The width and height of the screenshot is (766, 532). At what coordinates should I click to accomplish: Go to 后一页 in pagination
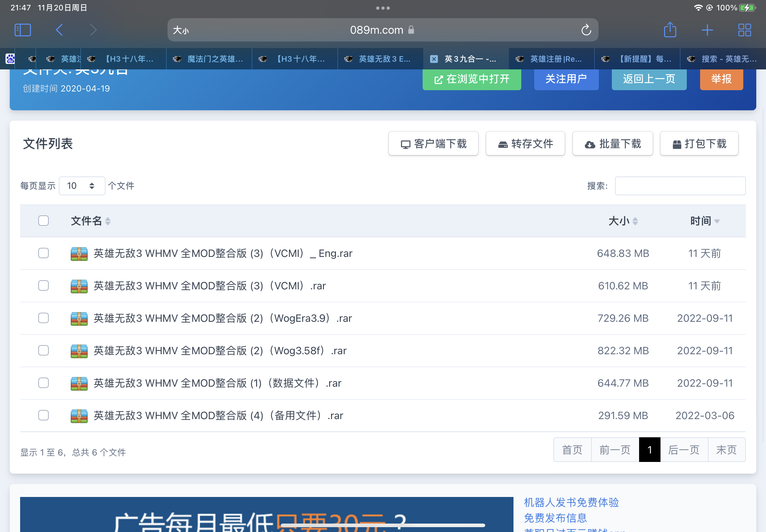[x=684, y=450]
